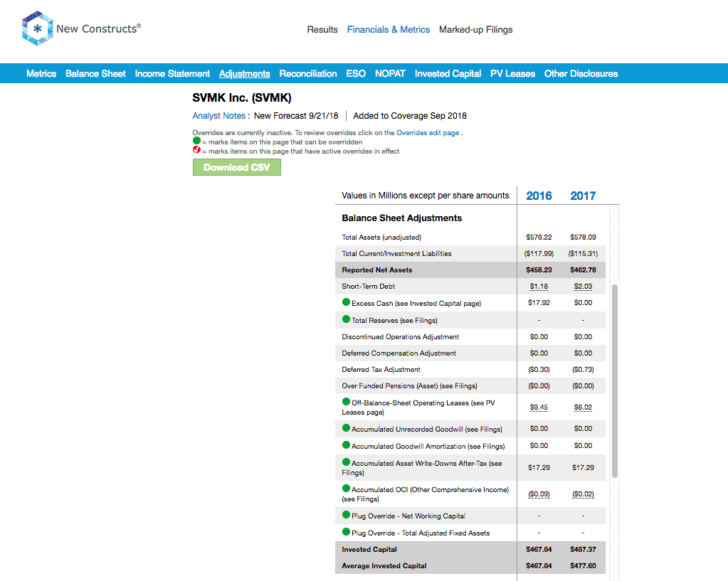Go to the NOPAT section
This screenshot has width=728, height=581.
point(390,74)
